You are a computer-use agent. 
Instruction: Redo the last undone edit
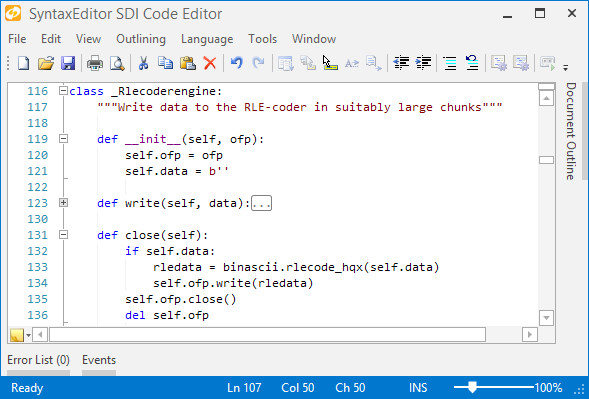pos(258,62)
